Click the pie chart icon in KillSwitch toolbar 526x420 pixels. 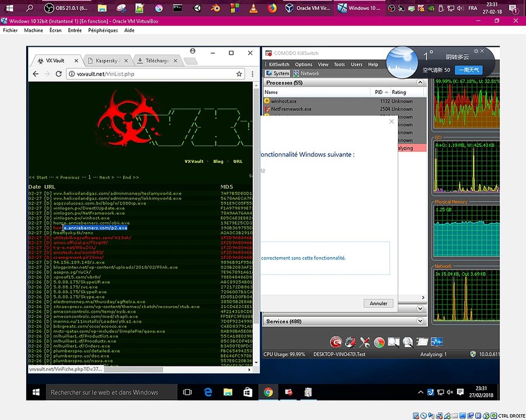pos(379,342)
